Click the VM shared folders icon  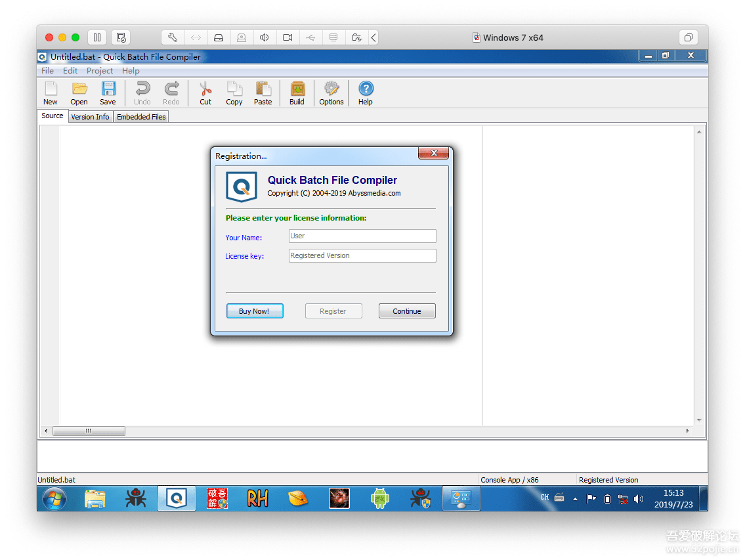[357, 37]
